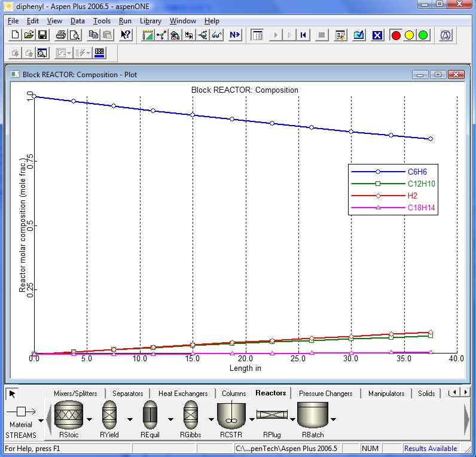476x457 pixels.
Task: Toggle the red circle status indicator
Action: (x=395, y=35)
